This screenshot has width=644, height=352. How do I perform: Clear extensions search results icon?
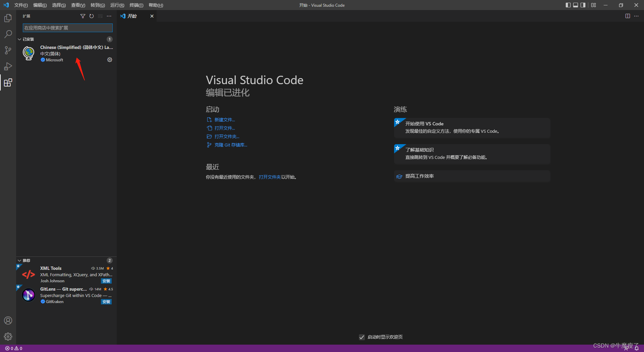tap(100, 16)
